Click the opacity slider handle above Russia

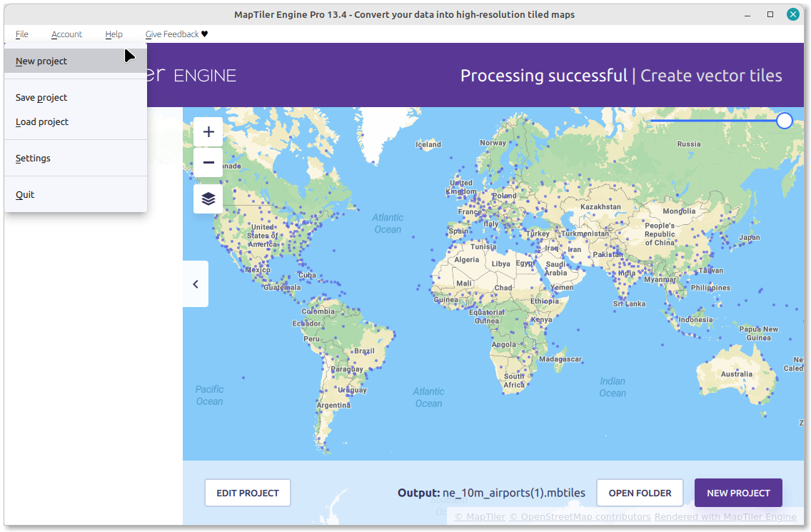784,121
